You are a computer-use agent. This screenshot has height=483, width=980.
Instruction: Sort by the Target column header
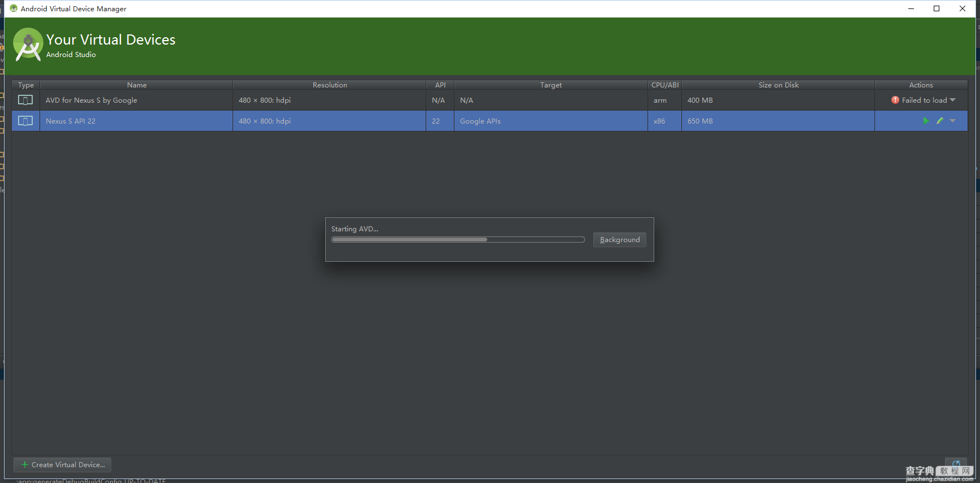click(551, 85)
